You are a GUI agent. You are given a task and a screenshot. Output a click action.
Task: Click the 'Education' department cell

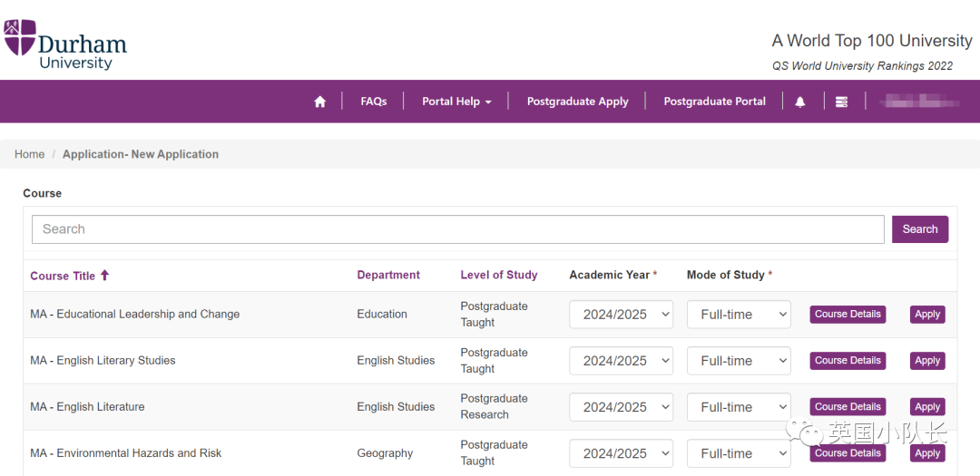pos(382,315)
